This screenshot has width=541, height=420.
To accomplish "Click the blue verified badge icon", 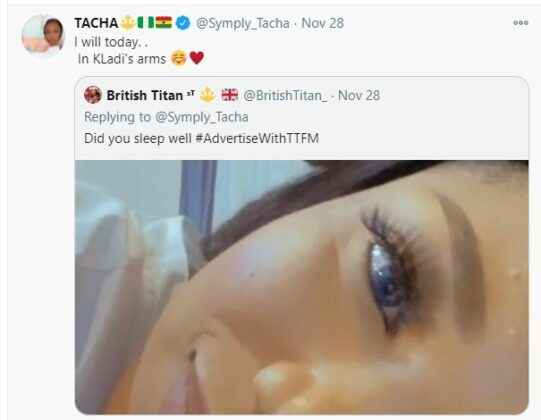I will click(183, 23).
